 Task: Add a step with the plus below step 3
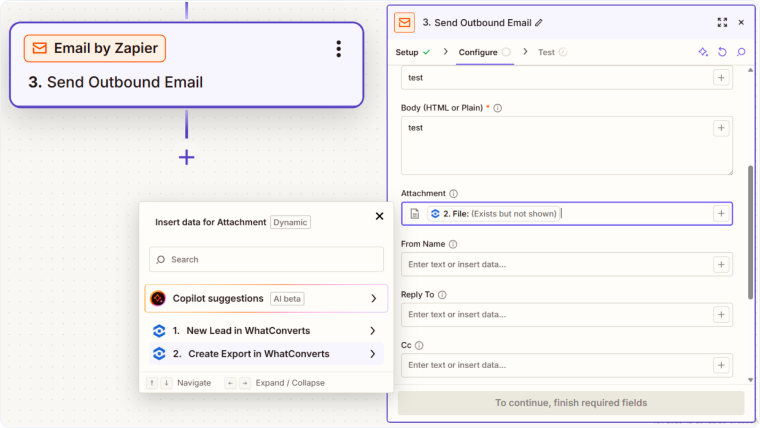pos(187,158)
